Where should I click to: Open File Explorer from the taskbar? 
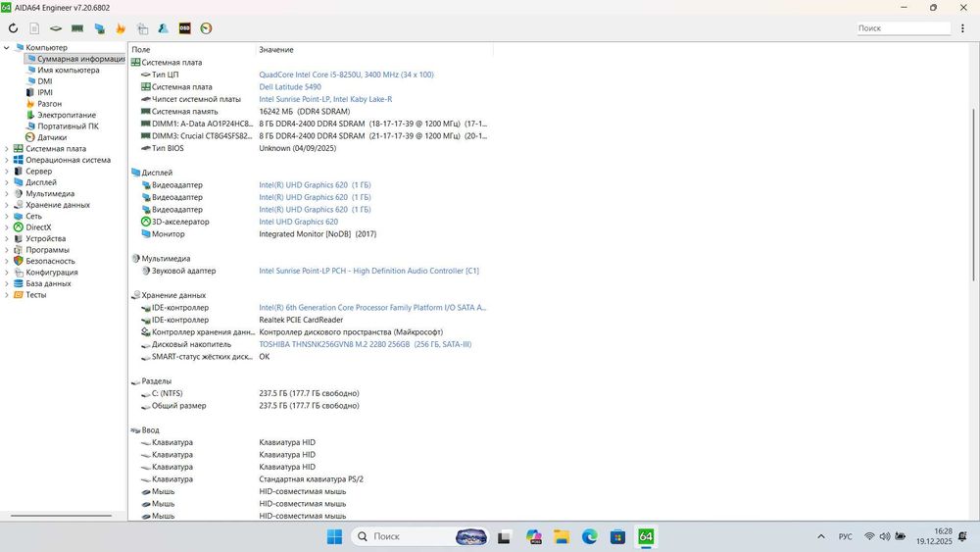click(562, 536)
